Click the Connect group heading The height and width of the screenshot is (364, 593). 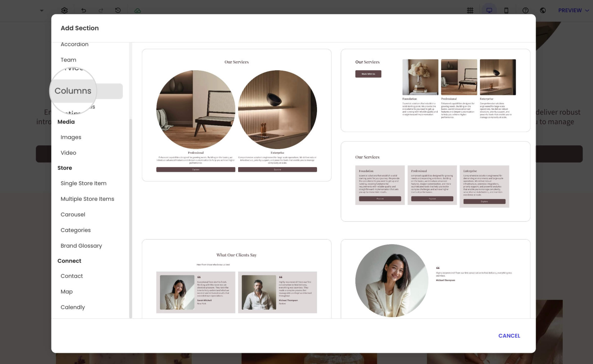click(70, 261)
